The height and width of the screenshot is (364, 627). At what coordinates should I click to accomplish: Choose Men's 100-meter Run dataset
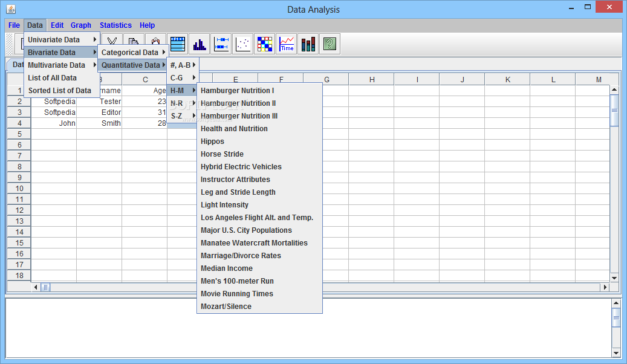pos(259,281)
